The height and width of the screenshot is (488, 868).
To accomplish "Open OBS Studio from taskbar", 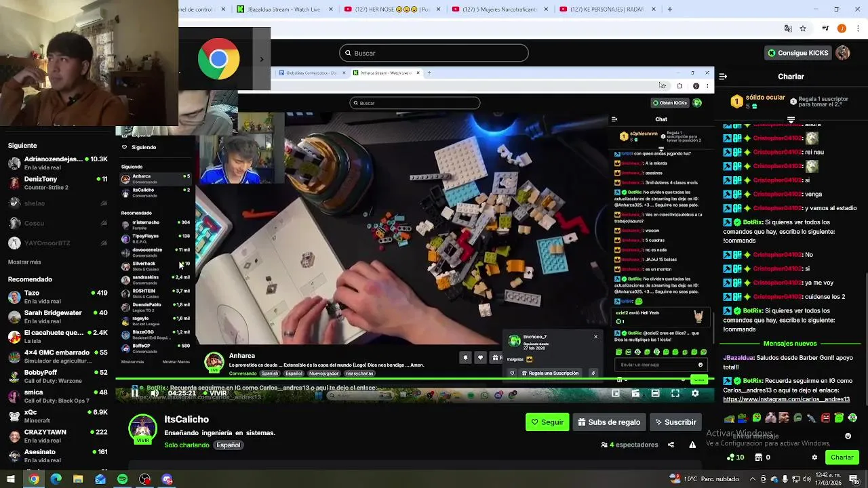I will click(144, 479).
